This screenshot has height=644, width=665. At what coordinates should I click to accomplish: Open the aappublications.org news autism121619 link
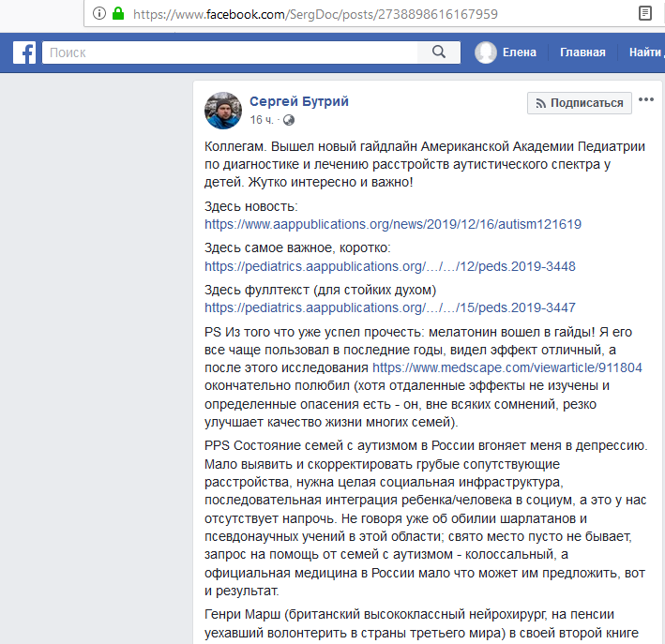pos(393,224)
